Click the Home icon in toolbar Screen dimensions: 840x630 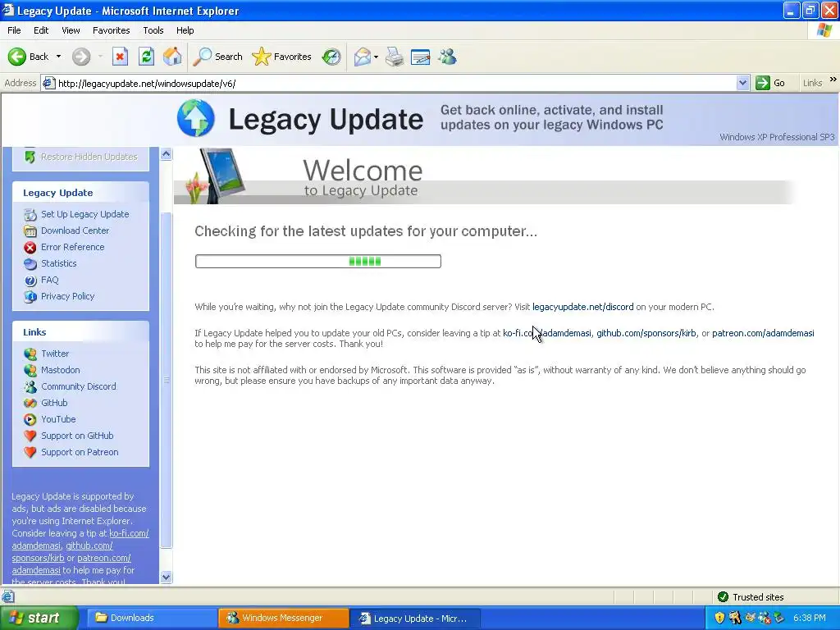(x=172, y=57)
